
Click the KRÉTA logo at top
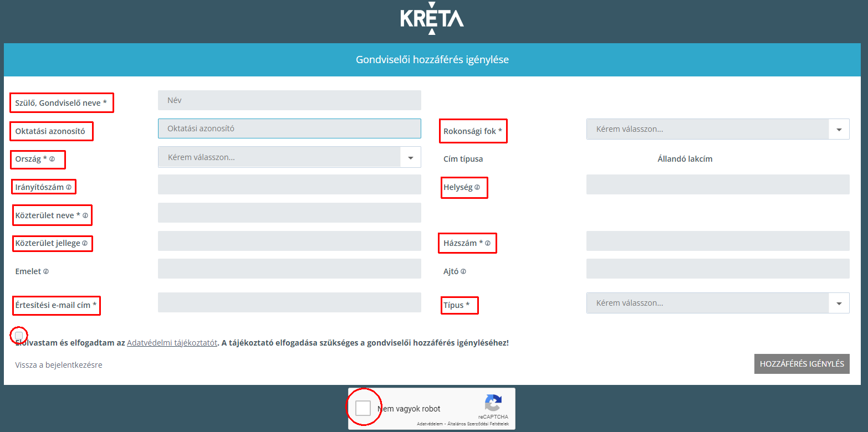pos(432,18)
